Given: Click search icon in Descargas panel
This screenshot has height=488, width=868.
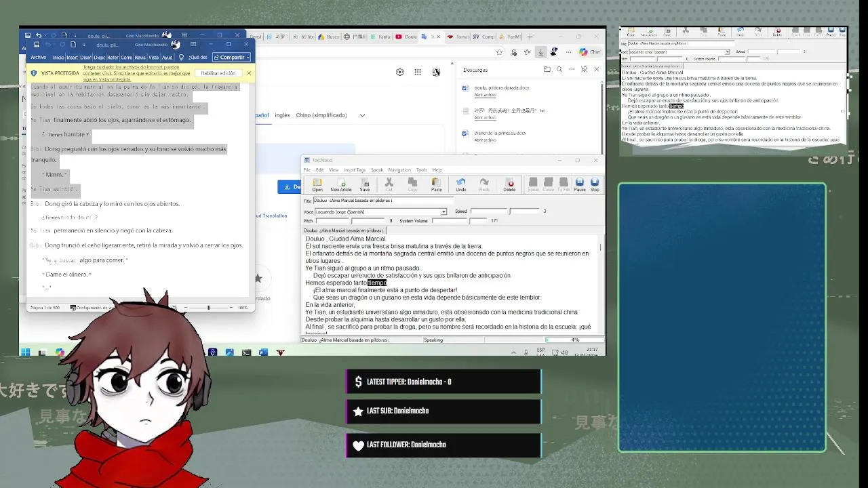Looking at the screenshot, I should coord(559,69).
